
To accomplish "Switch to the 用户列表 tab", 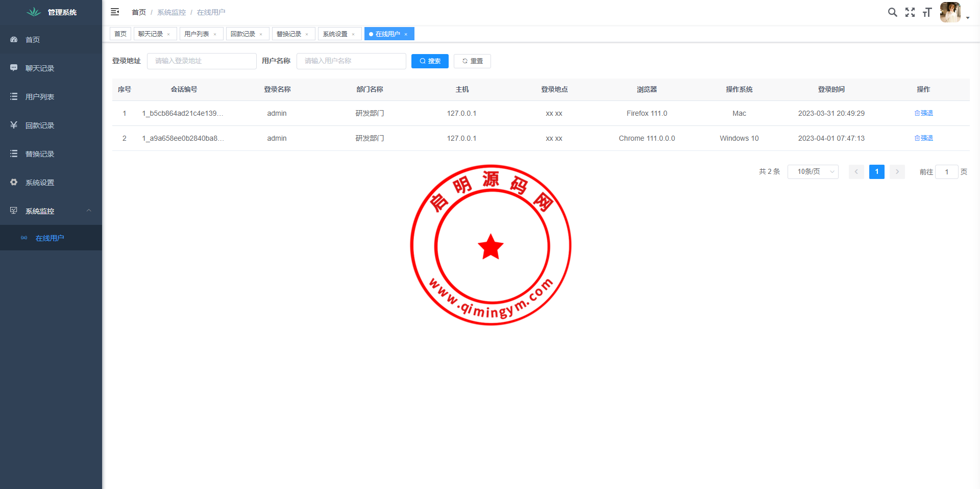I will [197, 34].
